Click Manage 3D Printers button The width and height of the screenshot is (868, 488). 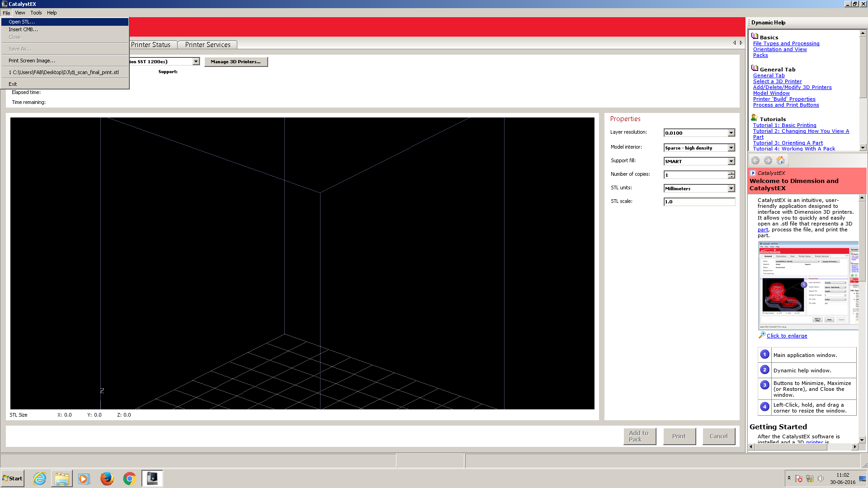pyautogui.click(x=236, y=62)
